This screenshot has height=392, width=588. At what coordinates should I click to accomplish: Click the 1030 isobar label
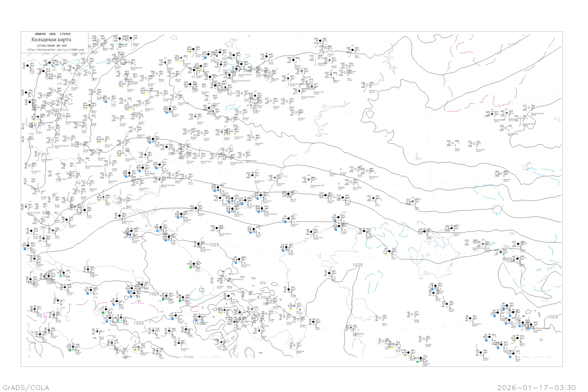[x=199, y=323]
